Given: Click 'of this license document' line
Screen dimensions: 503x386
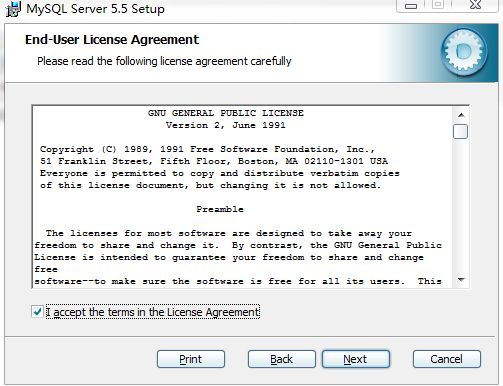Looking at the screenshot, I should pos(210,185).
